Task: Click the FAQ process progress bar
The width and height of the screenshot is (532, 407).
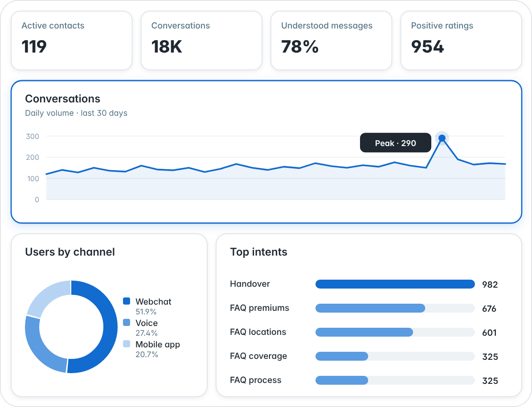Action: click(x=395, y=380)
